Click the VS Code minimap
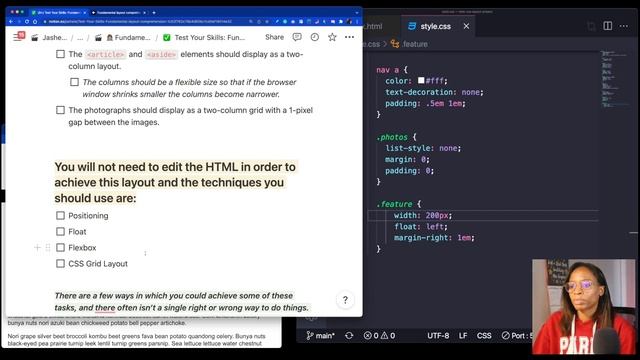The width and height of the screenshot is (640, 360). (616, 80)
